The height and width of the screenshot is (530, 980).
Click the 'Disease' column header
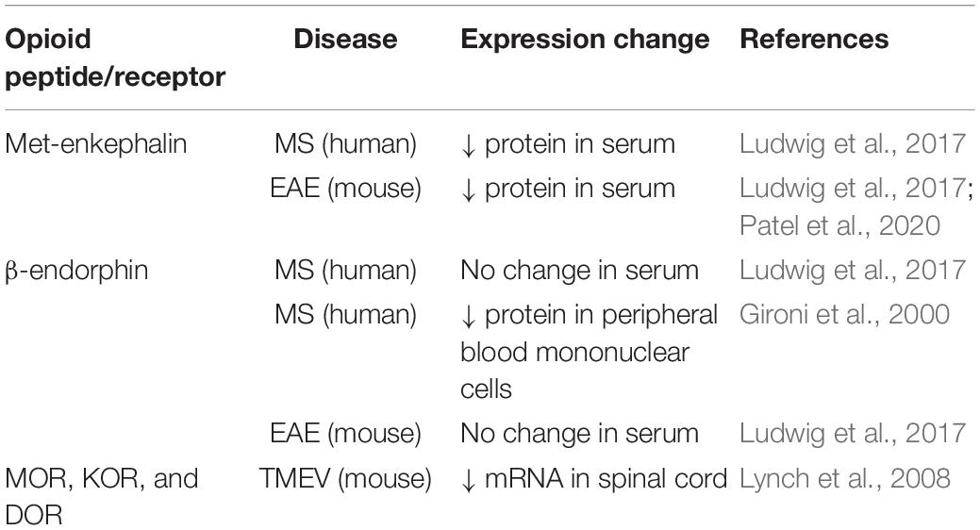coord(345,39)
